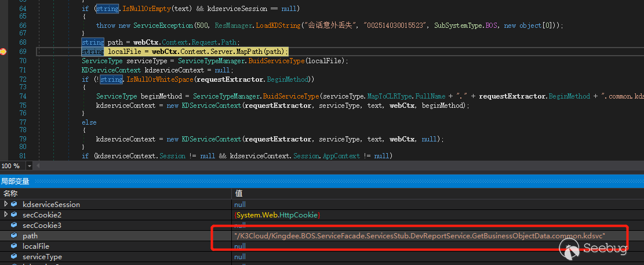Viewport: 644px width, 265px height.
Task: Click the 局部变量 panel title
Action: [x=15, y=181]
